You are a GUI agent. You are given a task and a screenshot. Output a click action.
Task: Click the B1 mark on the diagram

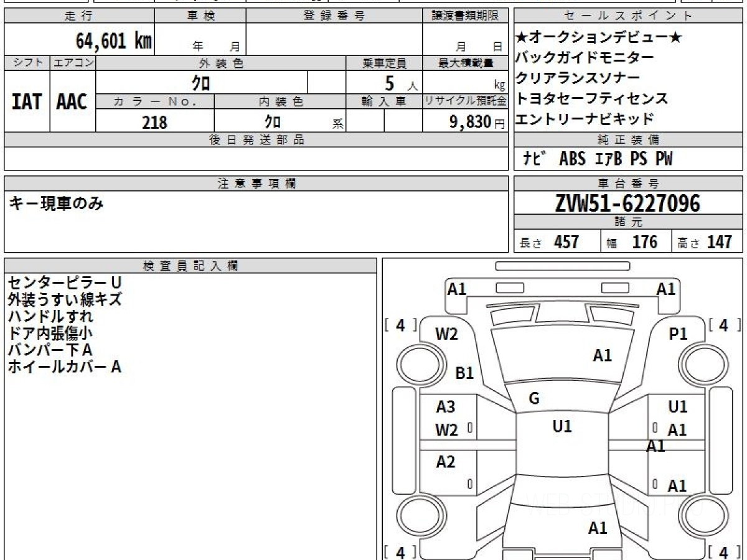tap(464, 373)
